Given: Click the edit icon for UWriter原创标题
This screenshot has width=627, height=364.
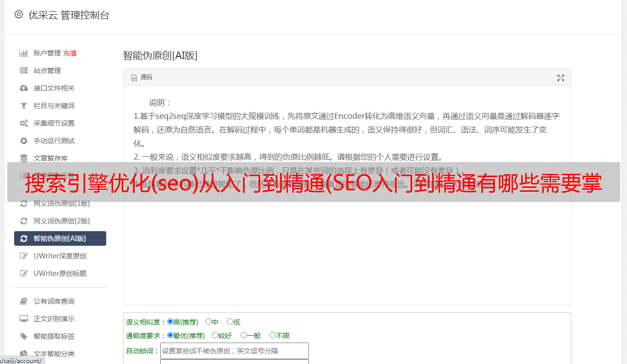Looking at the screenshot, I should click(x=23, y=273).
